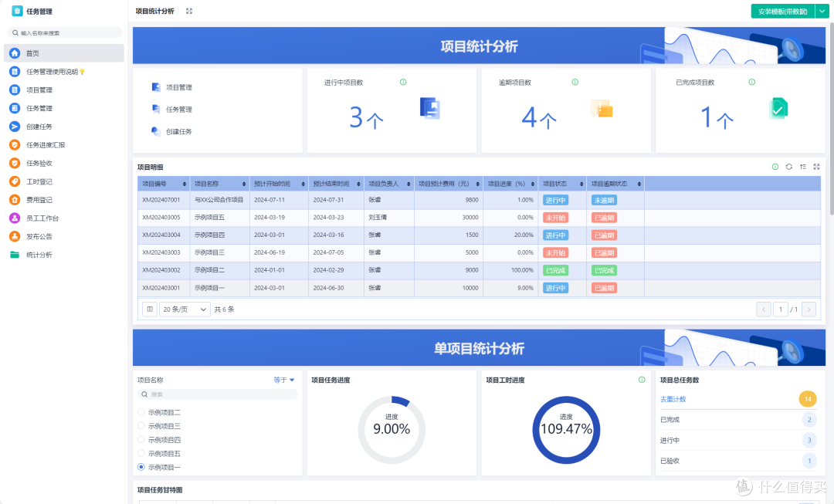Go to 任务验收 page

pyautogui.click(x=39, y=163)
